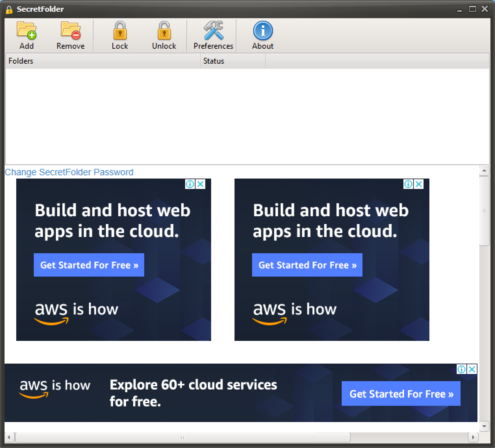Image resolution: width=495 pixels, height=448 pixels.
Task: Close the SecretFolder window
Action: (x=485, y=9)
